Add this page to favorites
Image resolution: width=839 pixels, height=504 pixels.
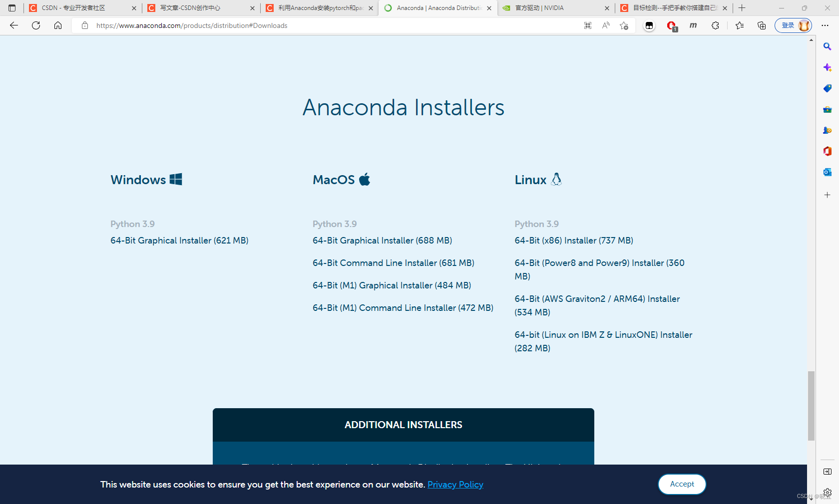(624, 25)
